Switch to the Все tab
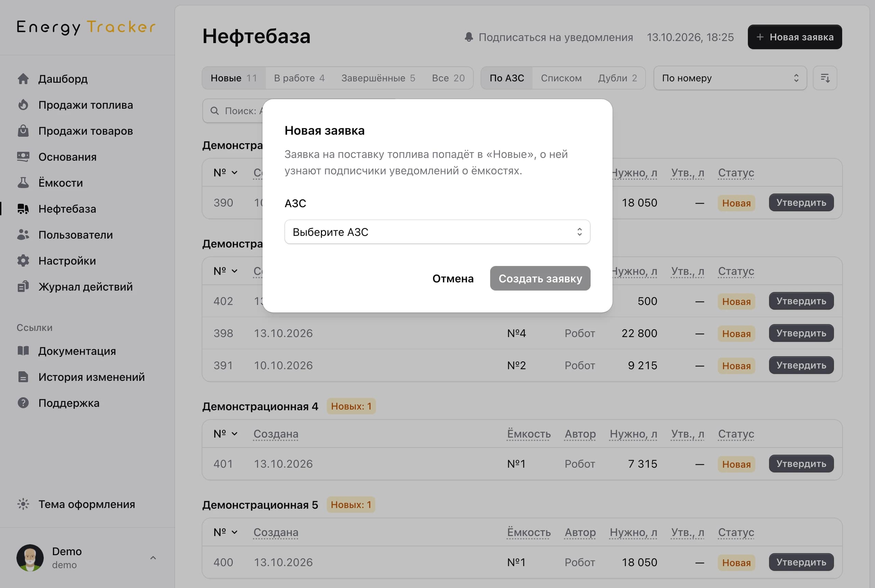 [x=448, y=78]
